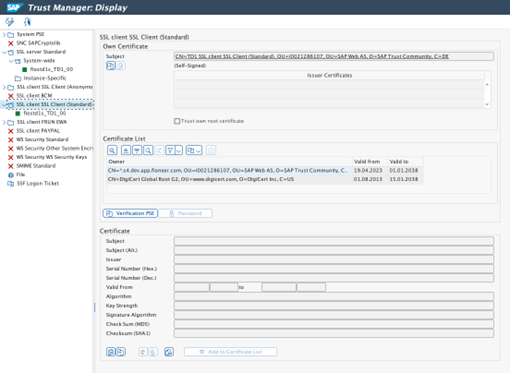
Task: Click the Sort Ascending icon in Certificate List toolbar
Action: coord(126,151)
